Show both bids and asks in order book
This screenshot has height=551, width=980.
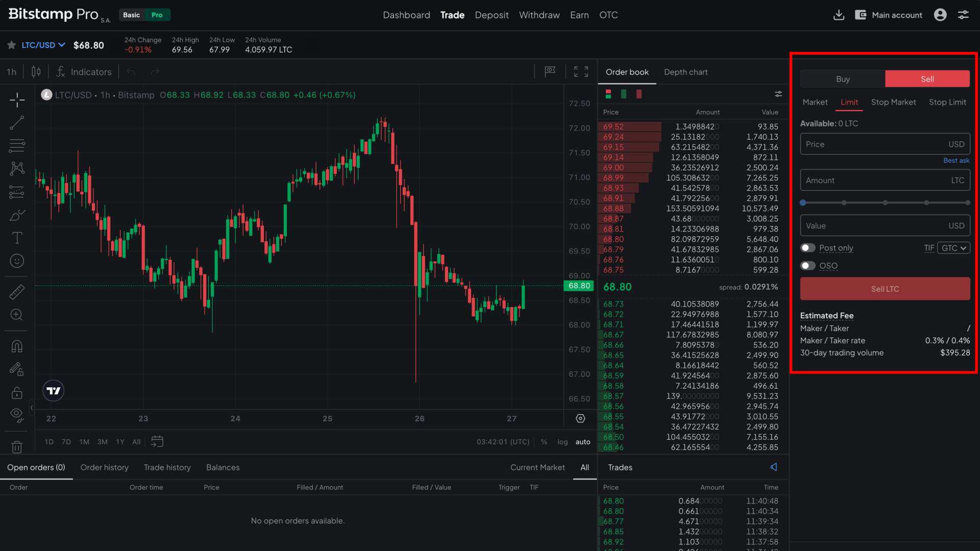(608, 94)
